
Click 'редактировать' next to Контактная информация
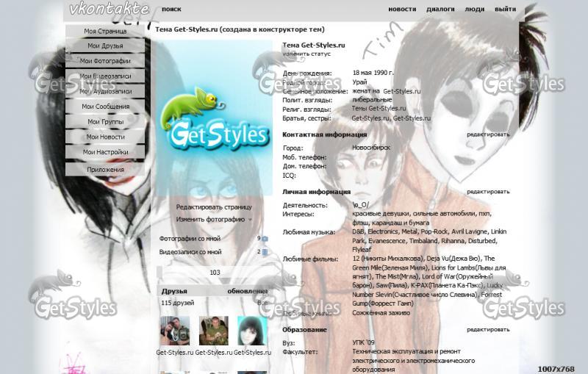tap(488, 134)
